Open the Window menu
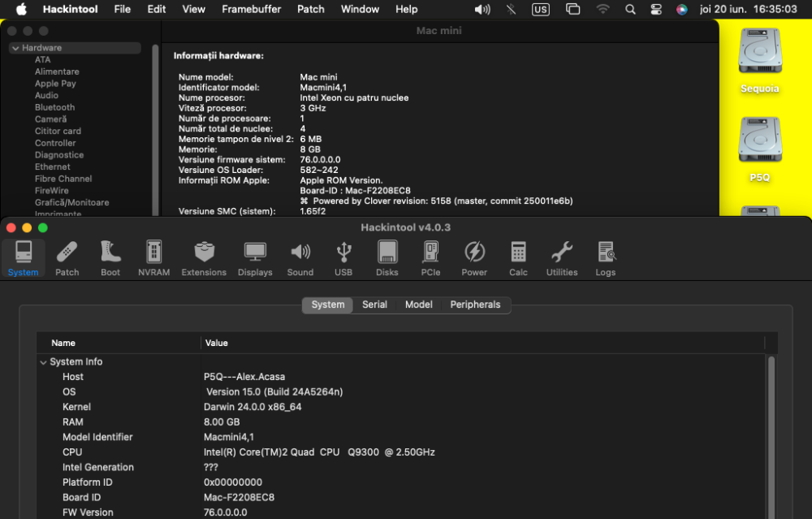812x519 pixels. point(360,9)
